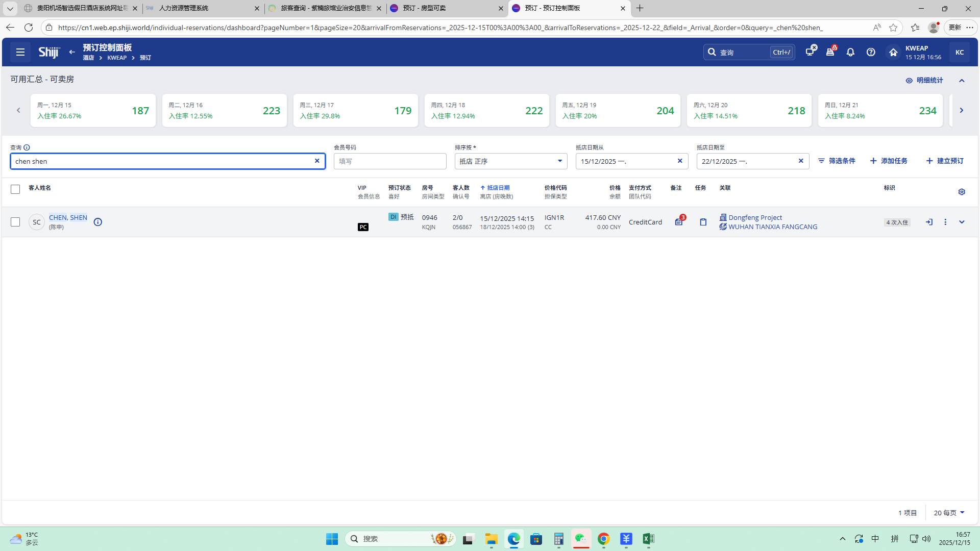Click the 建立预订 create reservation button

click(x=945, y=161)
